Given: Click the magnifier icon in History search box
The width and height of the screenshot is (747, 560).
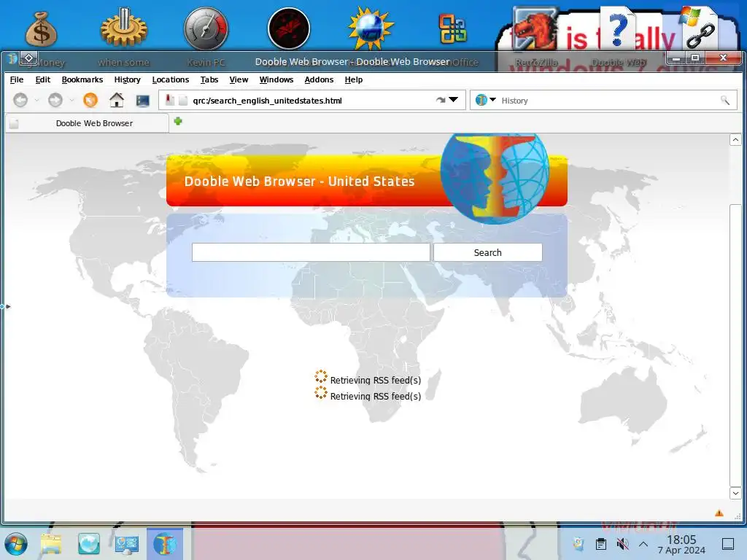Looking at the screenshot, I should tap(724, 100).
